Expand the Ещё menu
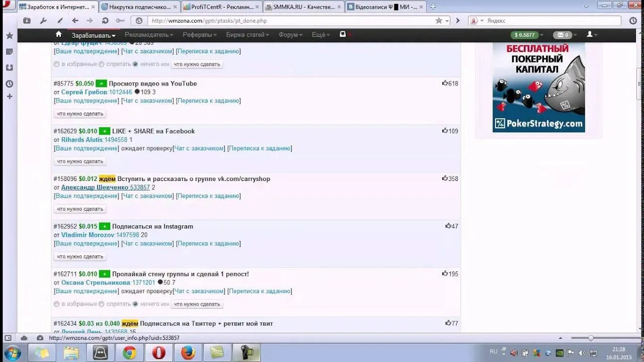The height and width of the screenshot is (362, 644). (320, 35)
